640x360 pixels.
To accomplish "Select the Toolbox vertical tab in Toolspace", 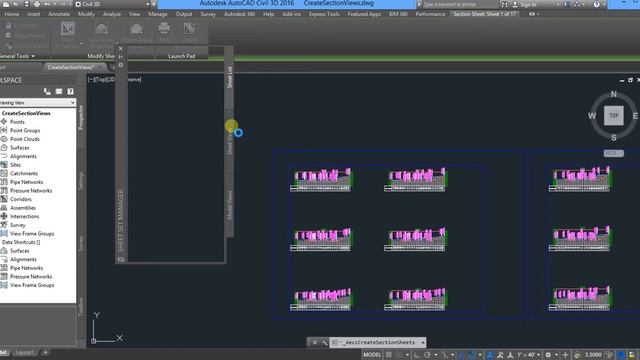I will point(81,307).
